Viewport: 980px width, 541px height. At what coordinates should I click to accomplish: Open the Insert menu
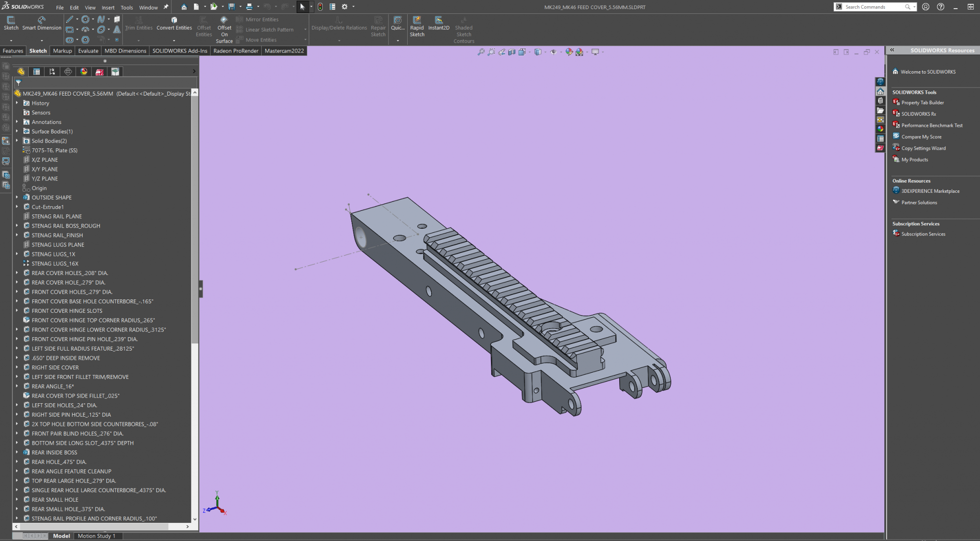108,8
